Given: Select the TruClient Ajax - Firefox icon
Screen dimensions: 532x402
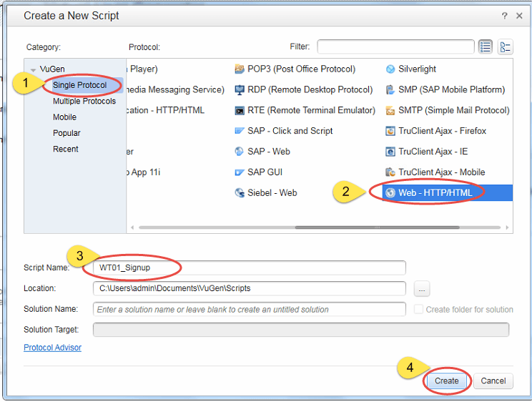Looking at the screenshot, I should (390, 132).
